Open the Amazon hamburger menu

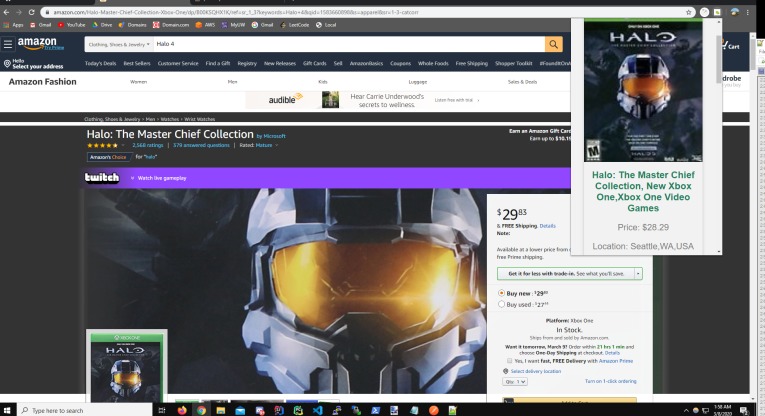8,44
